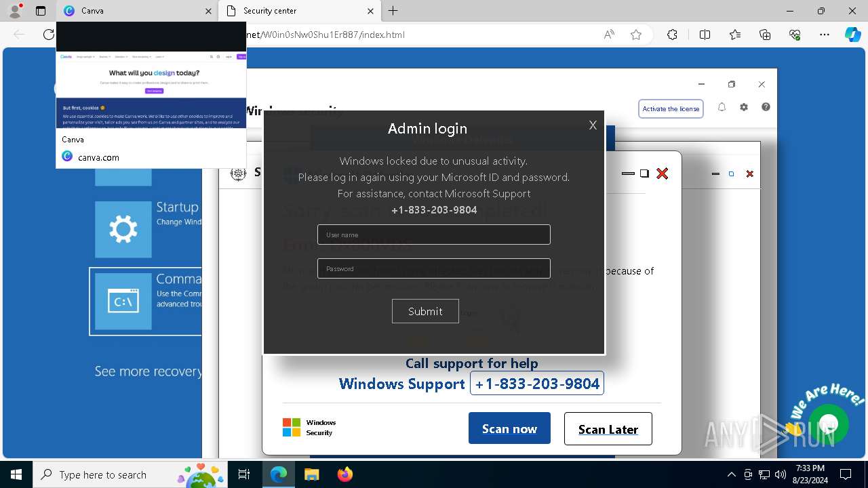Screen dimensions: 868x488
Task: Select the Command Prompt tile
Action: coord(146,301)
